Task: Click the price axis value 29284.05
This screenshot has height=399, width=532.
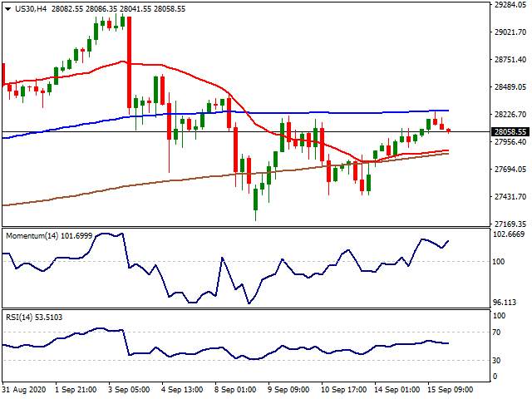Action: click(x=510, y=5)
